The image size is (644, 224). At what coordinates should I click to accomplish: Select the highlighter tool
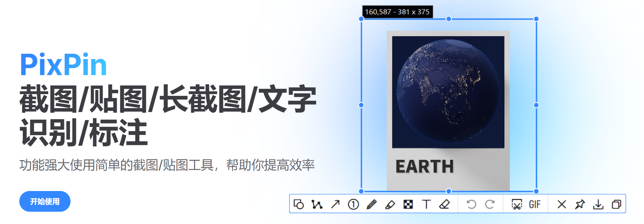point(390,204)
